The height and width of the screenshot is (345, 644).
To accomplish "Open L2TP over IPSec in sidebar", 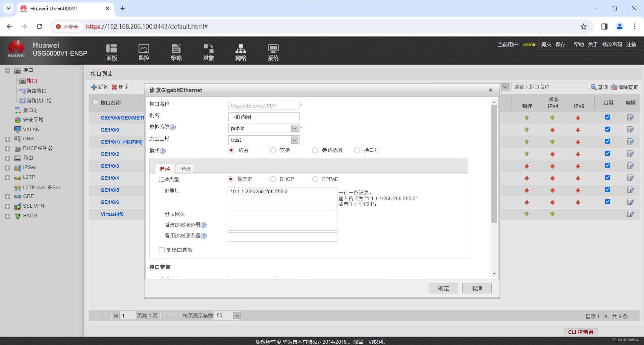I will (x=42, y=188).
